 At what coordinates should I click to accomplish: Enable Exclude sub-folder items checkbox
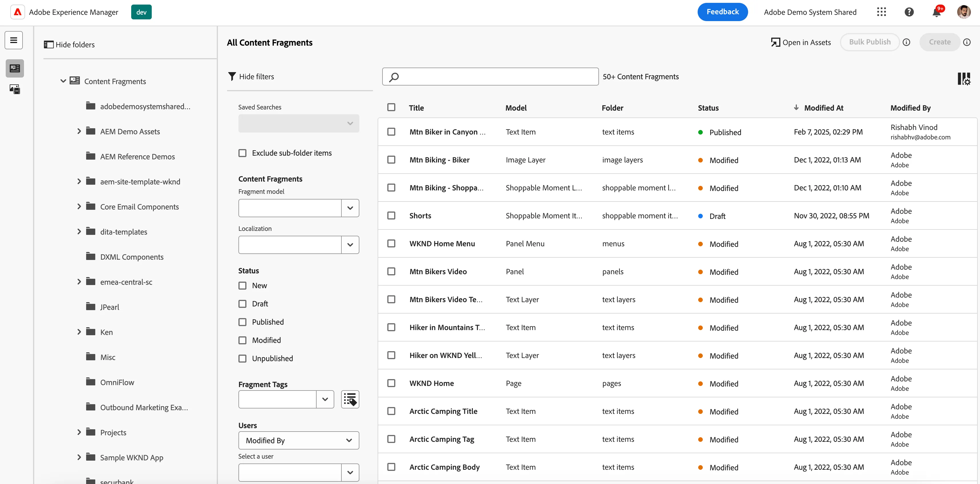coord(242,153)
